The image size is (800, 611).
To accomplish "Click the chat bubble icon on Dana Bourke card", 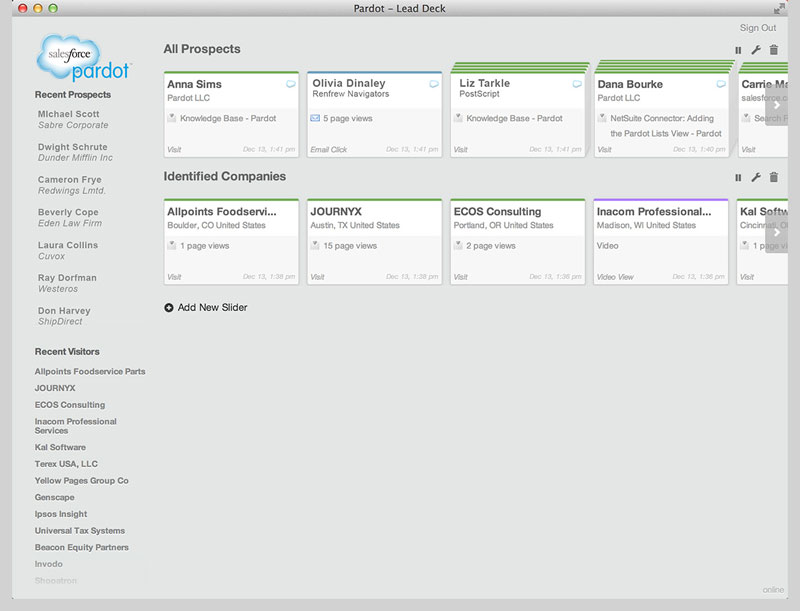I will pos(720,84).
